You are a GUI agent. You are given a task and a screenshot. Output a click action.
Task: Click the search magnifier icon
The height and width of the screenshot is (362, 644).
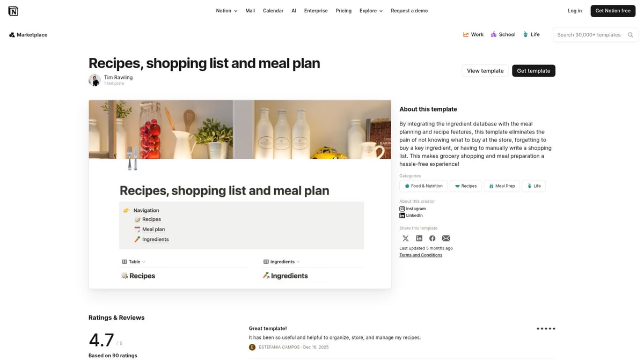pyautogui.click(x=631, y=34)
